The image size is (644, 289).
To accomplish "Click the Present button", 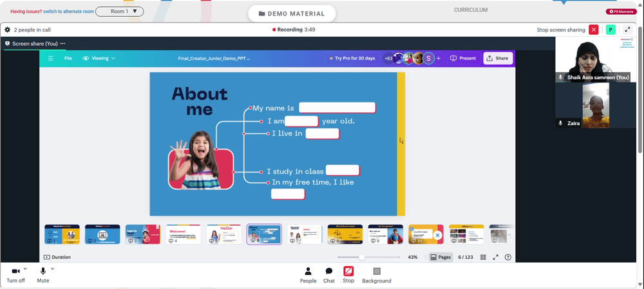I will click(463, 59).
